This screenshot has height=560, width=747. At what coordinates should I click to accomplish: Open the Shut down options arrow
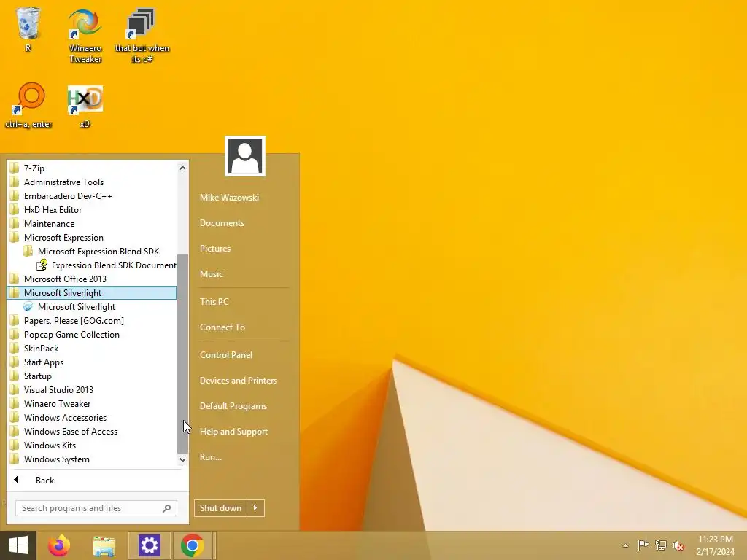255,508
